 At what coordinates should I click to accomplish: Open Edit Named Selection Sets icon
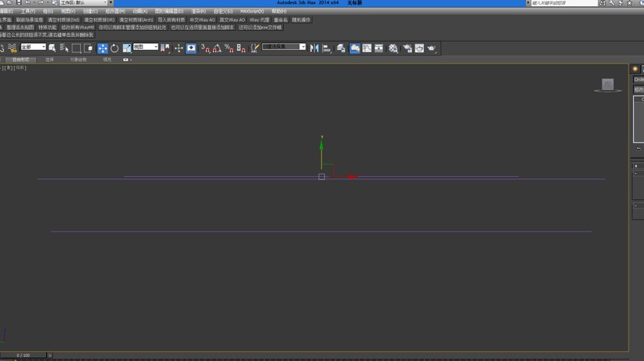click(x=255, y=48)
